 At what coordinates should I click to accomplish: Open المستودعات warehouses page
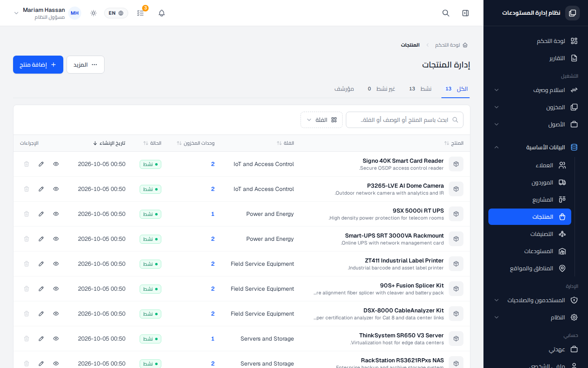tap(530, 251)
